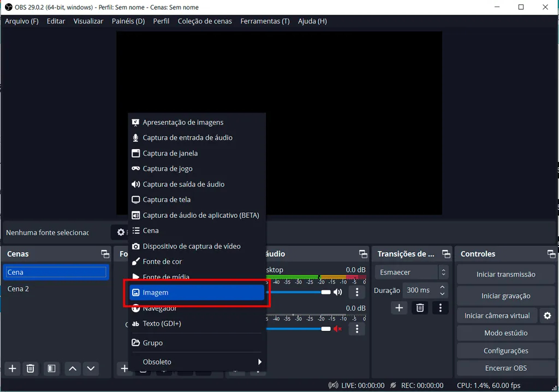Open the Painéis (D) menu
The width and height of the screenshot is (559, 392).
pyautogui.click(x=128, y=21)
